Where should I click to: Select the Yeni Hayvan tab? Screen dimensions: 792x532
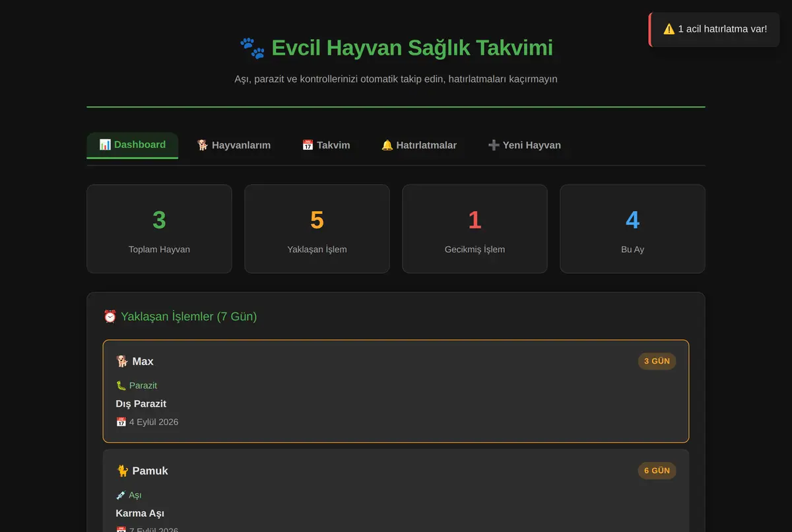tap(524, 145)
